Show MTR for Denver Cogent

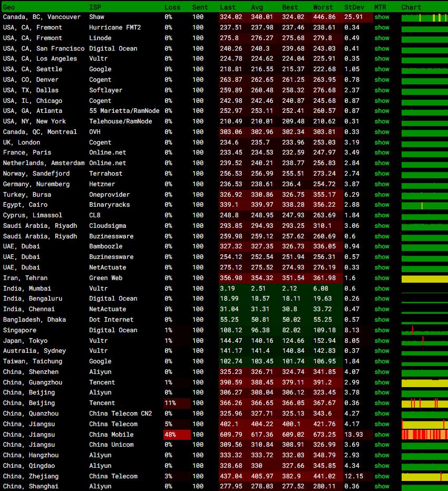(x=382, y=80)
